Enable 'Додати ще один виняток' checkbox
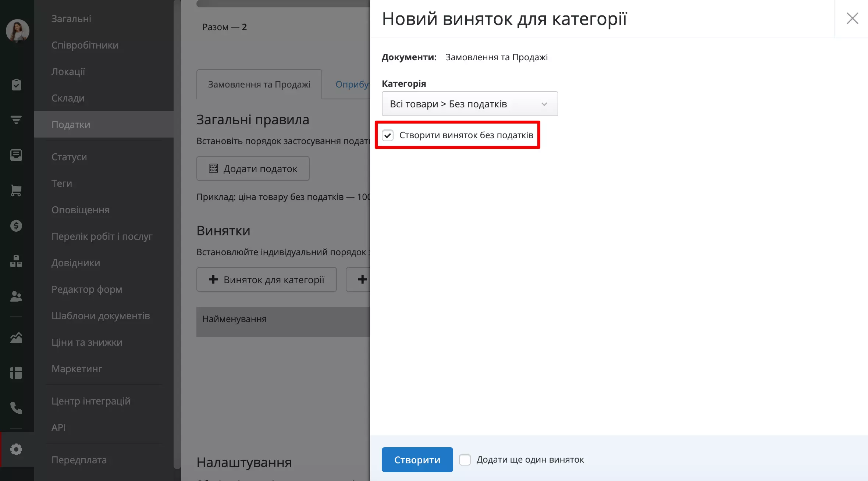 pos(465,460)
